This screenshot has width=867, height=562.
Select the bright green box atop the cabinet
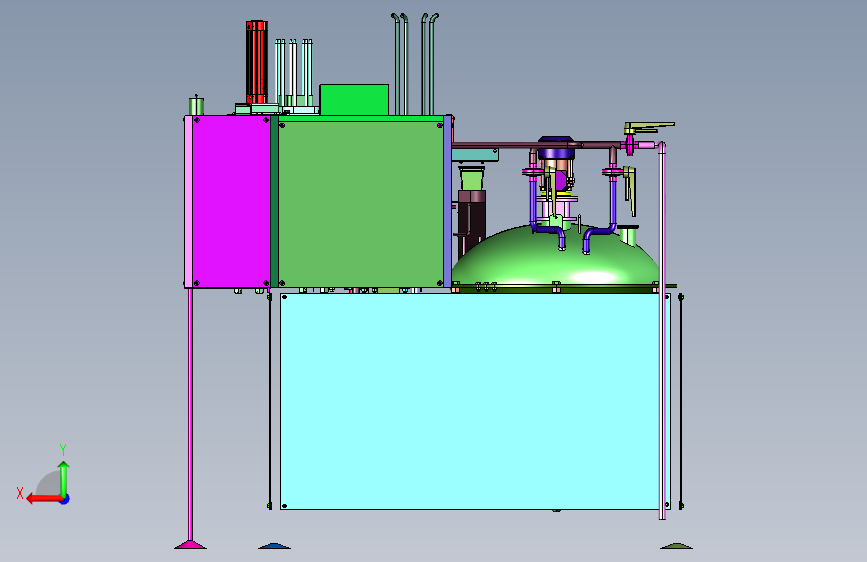[354, 100]
